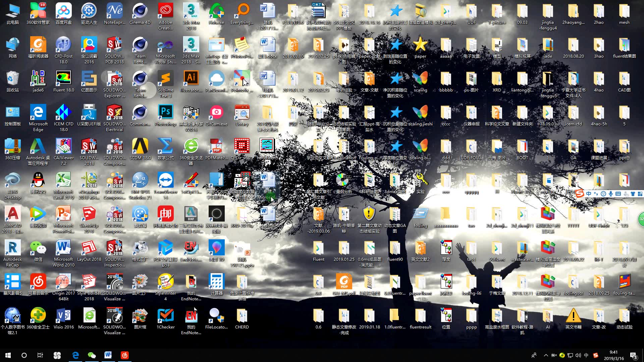Open the volume speaker control
This screenshot has width=644, height=362.
click(578, 355)
